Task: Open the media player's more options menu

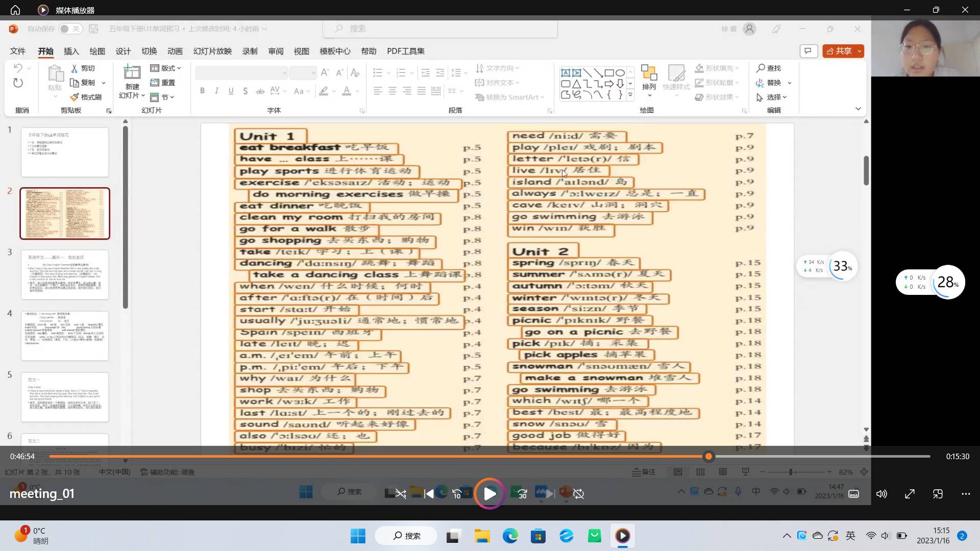Action: [x=966, y=493]
